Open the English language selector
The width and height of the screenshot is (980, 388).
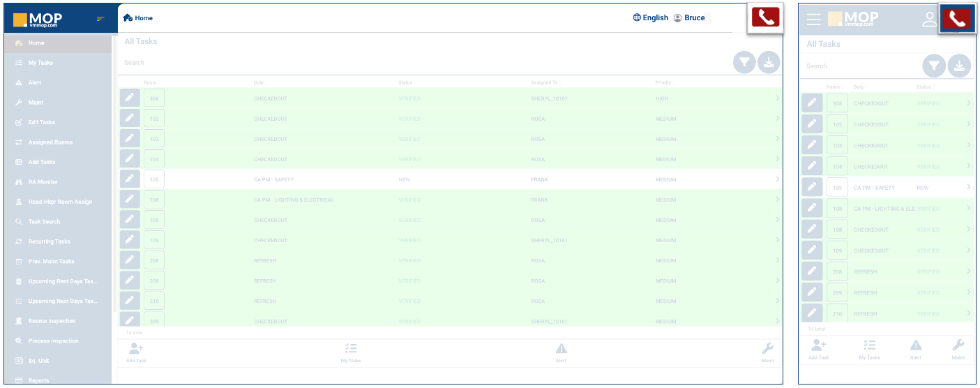click(x=650, y=18)
